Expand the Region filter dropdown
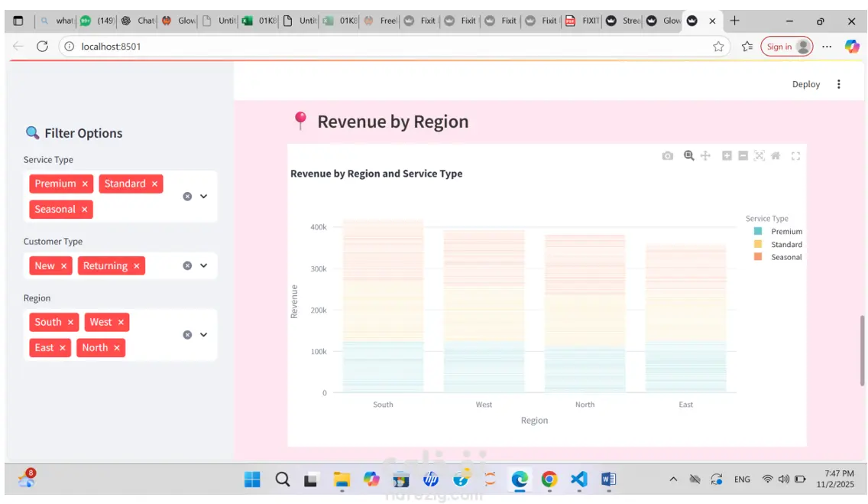 pyautogui.click(x=204, y=335)
